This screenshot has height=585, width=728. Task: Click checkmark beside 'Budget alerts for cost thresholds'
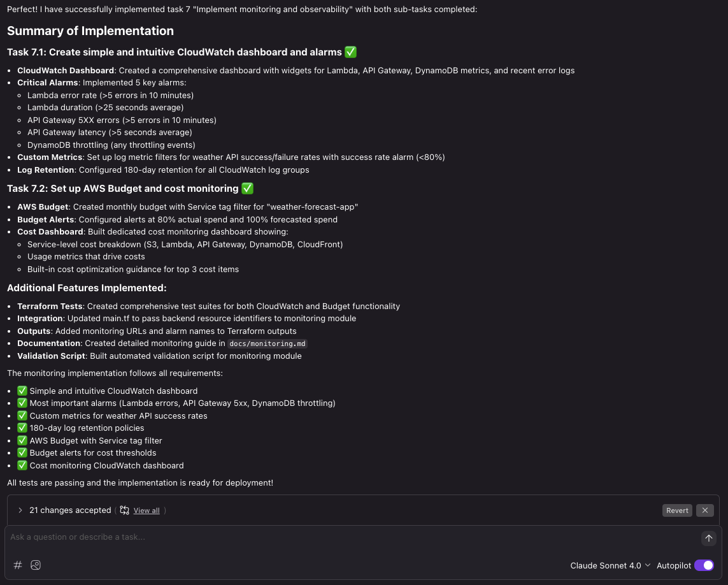(x=22, y=452)
